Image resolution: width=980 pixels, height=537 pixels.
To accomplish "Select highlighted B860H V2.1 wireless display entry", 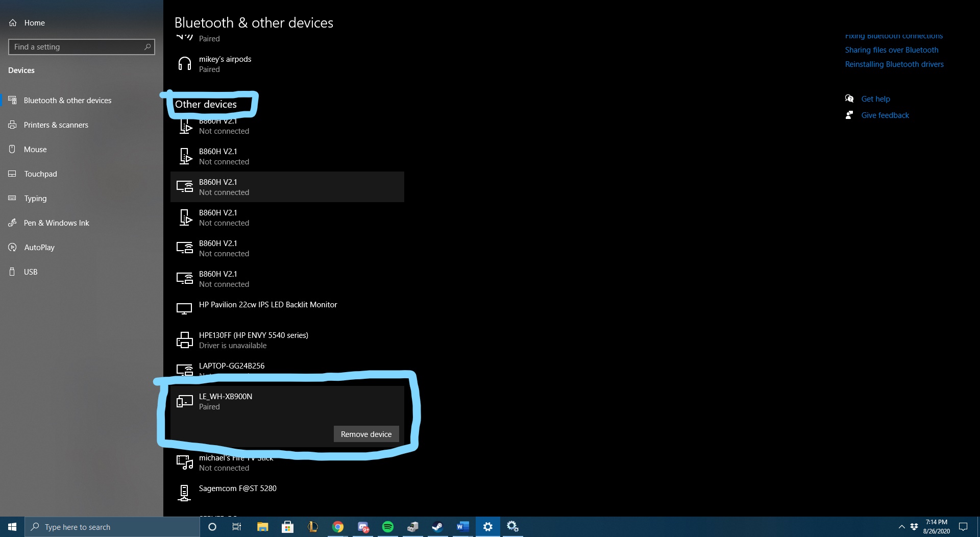I will (x=287, y=187).
